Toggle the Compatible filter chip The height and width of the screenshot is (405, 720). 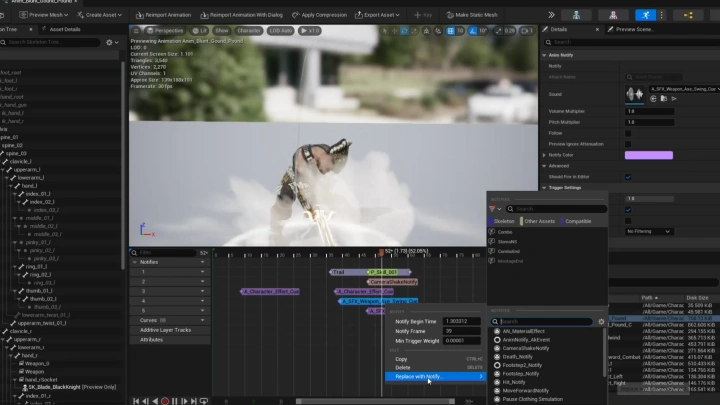[576, 221]
